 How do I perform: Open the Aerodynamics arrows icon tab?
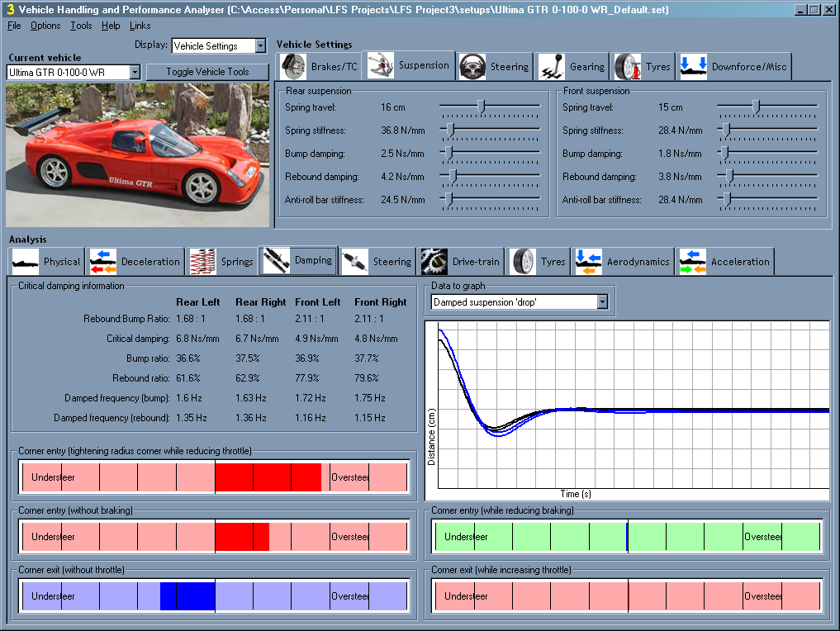coord(589,261)
